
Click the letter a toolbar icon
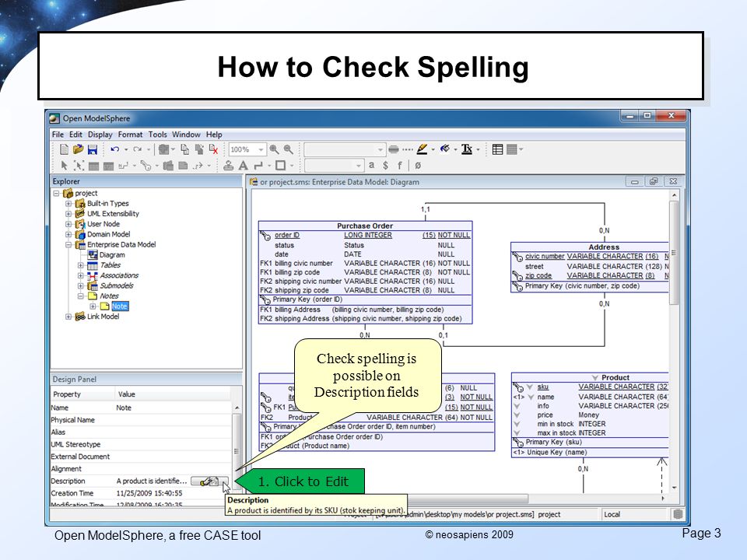[x=372, y=165]
